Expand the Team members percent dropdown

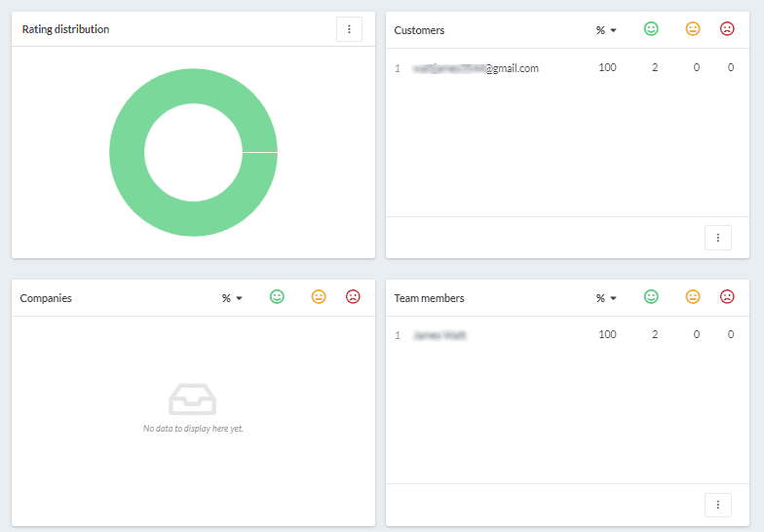pos(606,298)
